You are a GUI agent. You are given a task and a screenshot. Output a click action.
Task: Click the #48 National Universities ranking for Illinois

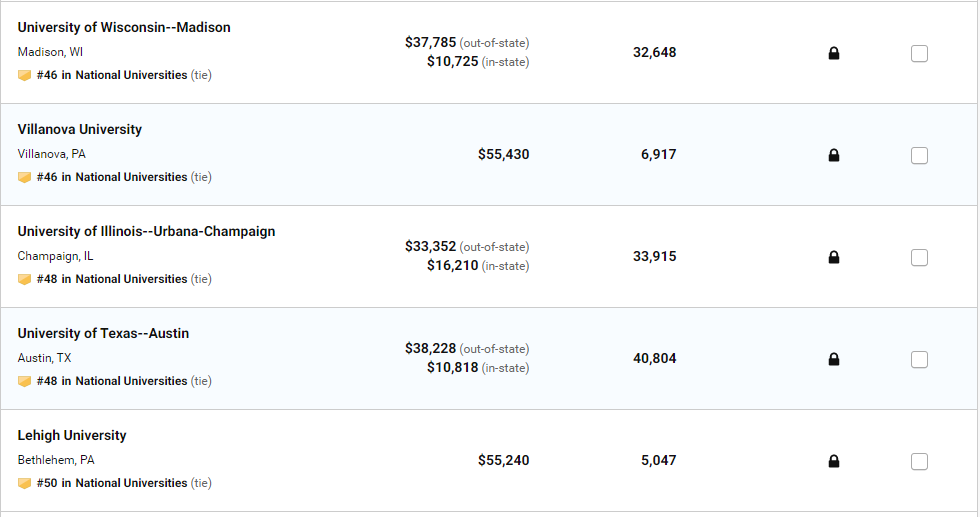click(x=112, y=279)
